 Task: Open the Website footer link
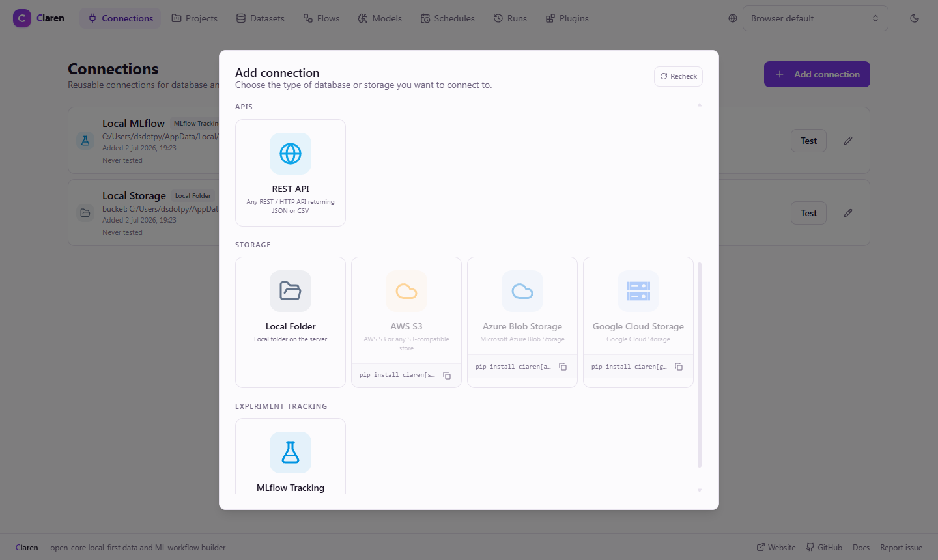click(776, 548)
